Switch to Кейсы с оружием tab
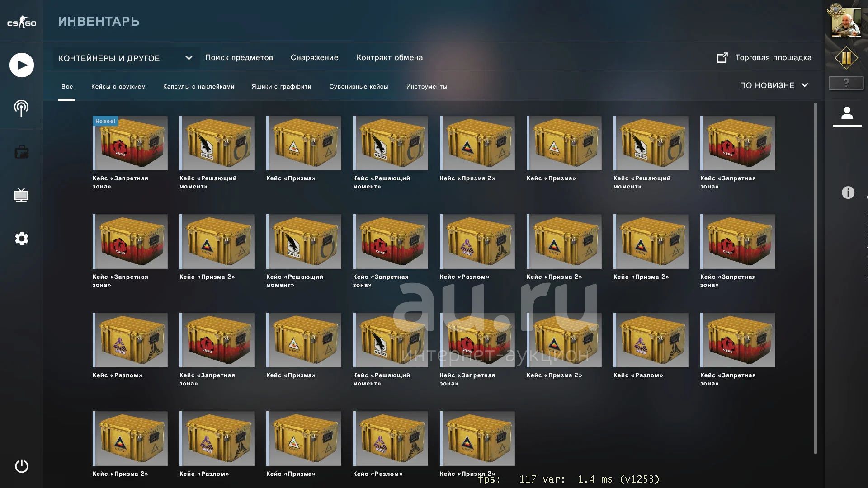The width and height of the screenshot is (868, 488). (x=118, y=87)
